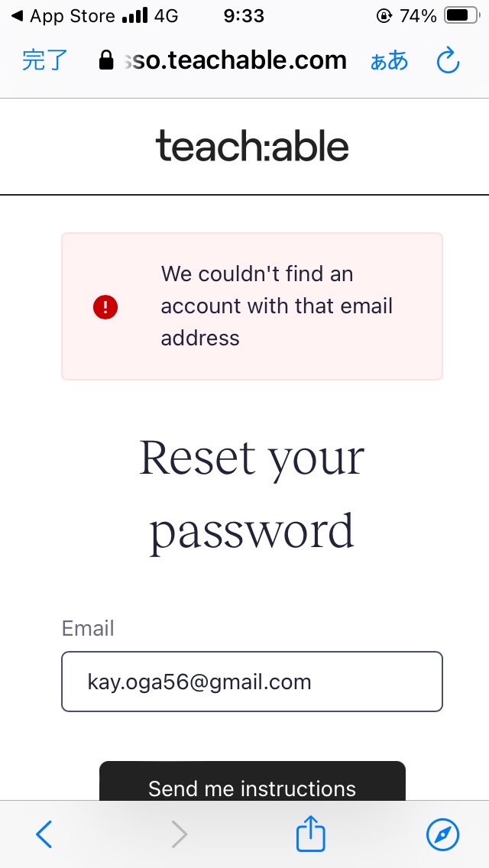The height and width of the screenshot is (868, 489).
Task: Tap the 9:33 clock in status bar
Action: [x=244, y=16]
